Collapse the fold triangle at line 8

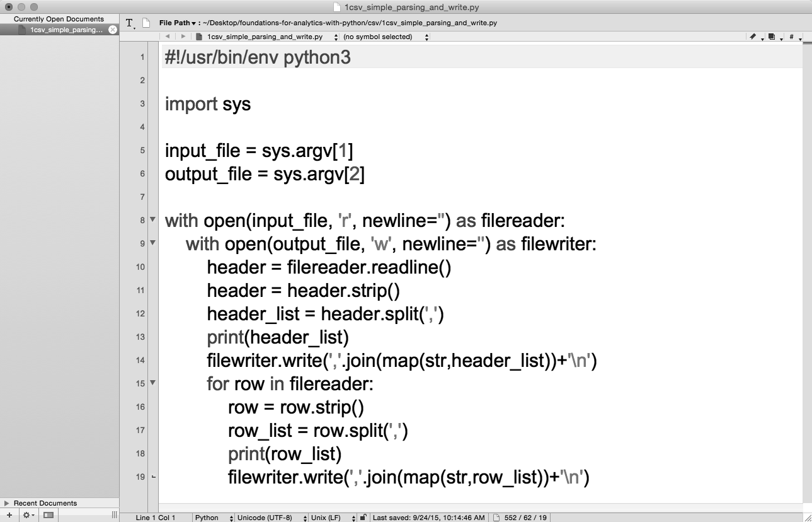[x=152, y=220]
